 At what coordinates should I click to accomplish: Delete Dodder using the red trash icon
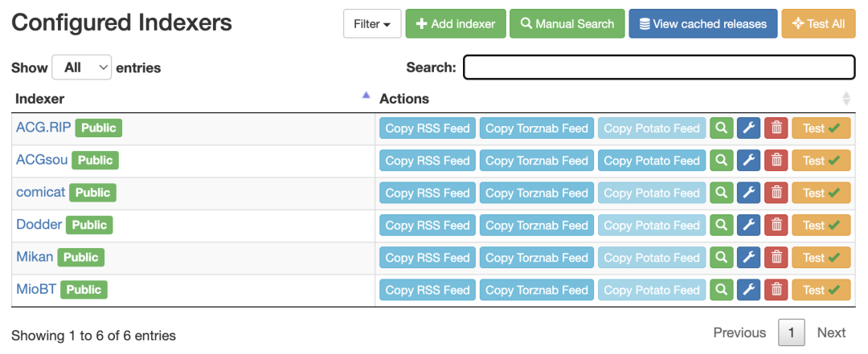[x=776, y=225]
